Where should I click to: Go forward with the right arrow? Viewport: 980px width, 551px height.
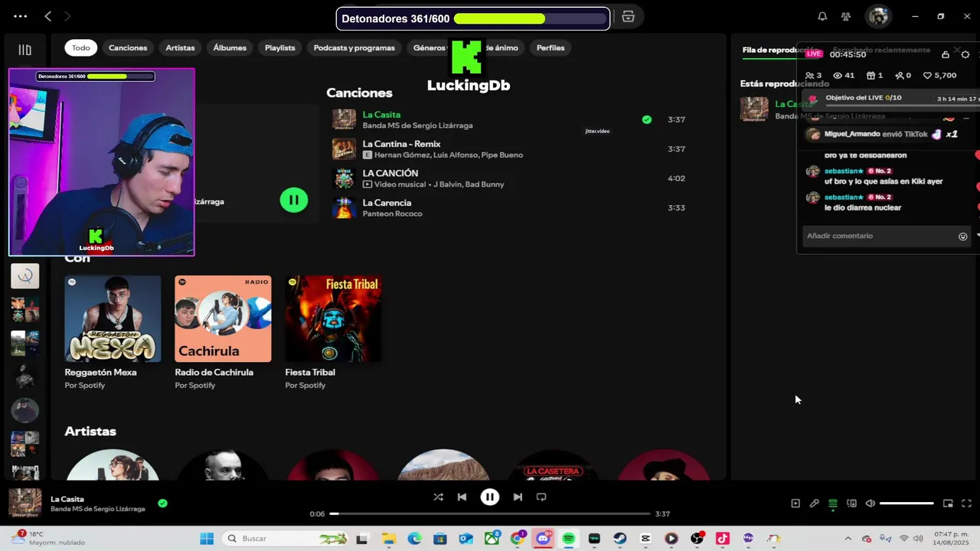67,16
